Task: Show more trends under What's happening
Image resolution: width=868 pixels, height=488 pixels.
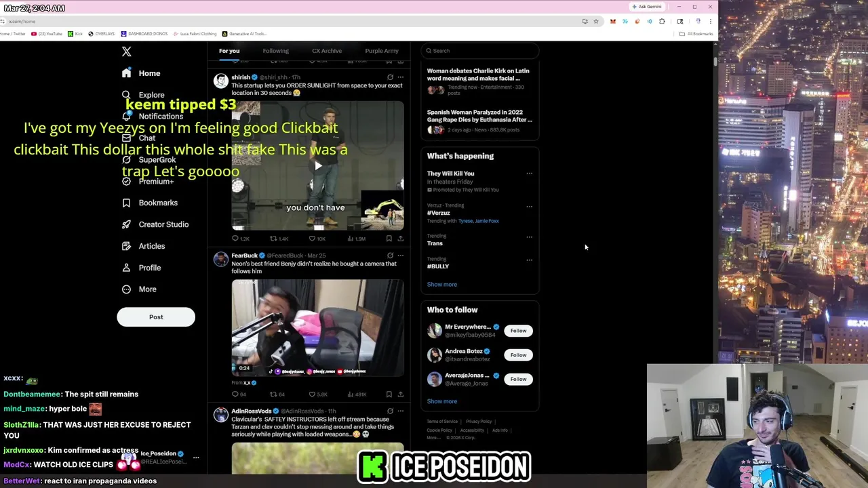Action: pos(442,285)
